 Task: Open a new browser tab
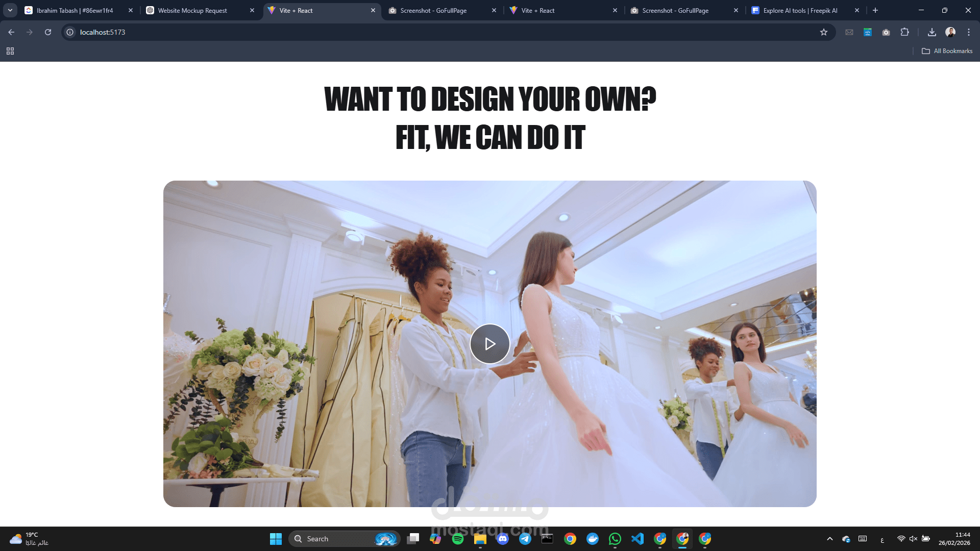[875, 10]
